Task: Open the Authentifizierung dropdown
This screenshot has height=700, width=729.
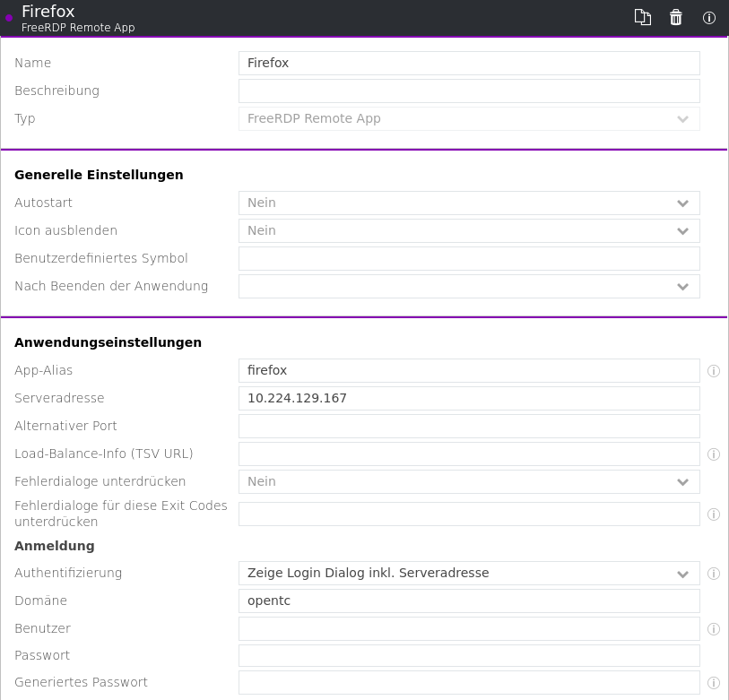Action: point(469,574)
